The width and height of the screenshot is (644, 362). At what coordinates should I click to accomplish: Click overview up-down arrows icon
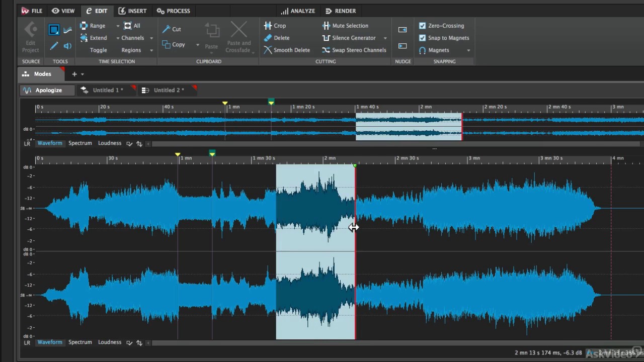point(139,144)
